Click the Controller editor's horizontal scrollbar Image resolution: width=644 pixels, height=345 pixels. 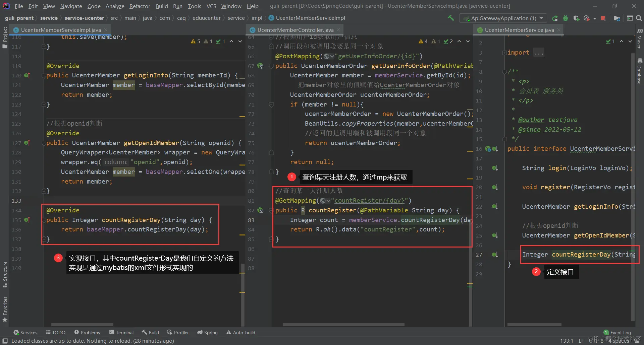343,324
